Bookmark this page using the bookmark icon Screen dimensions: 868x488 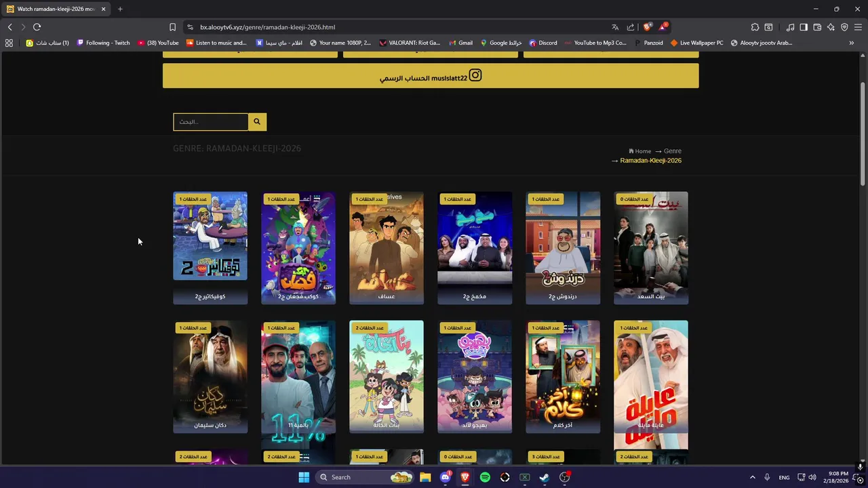point(172,27)
